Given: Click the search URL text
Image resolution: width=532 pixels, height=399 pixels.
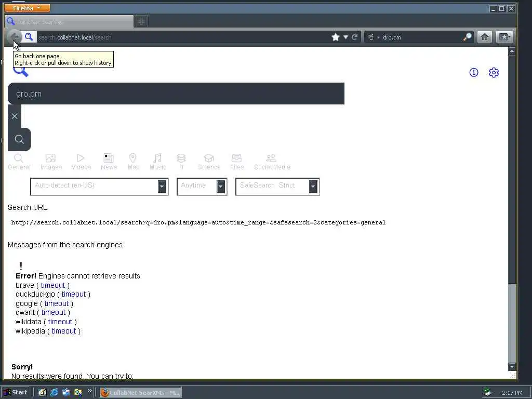Looking at the screenshot, I should coord(198,222).
